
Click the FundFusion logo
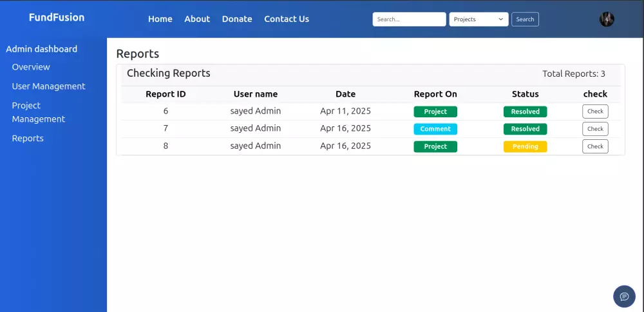point(57,17)
